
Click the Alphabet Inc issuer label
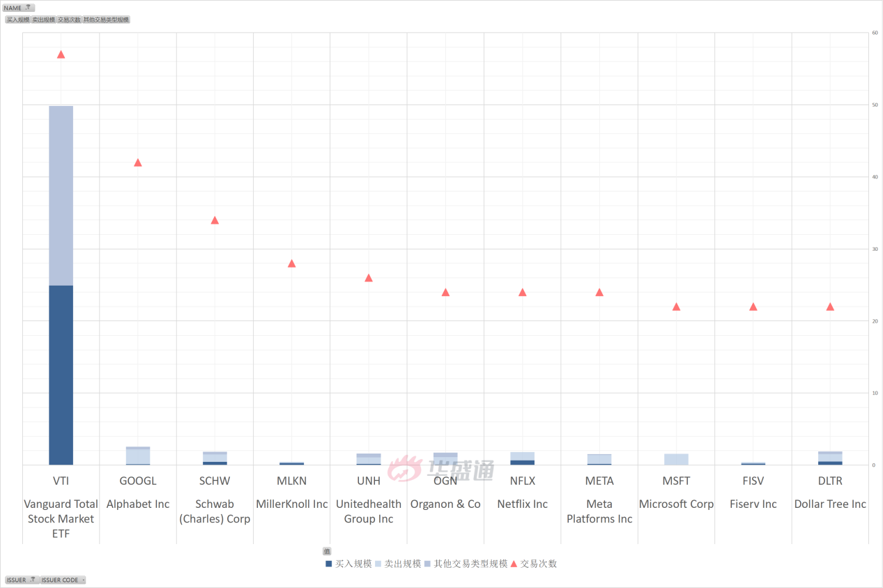click(x=138, y=504)
